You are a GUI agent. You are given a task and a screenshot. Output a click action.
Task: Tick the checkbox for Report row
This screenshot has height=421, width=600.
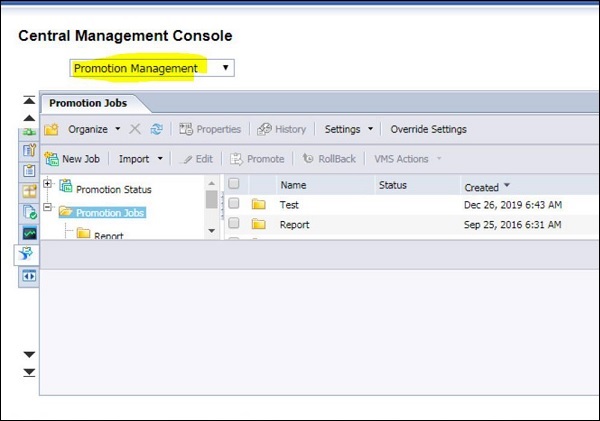(234, 225)
